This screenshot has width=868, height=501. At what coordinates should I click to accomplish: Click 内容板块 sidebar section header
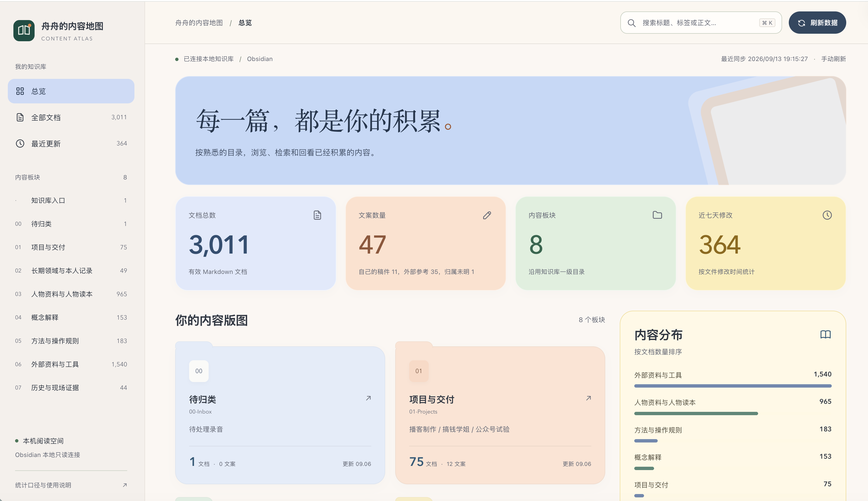[28, 177]
